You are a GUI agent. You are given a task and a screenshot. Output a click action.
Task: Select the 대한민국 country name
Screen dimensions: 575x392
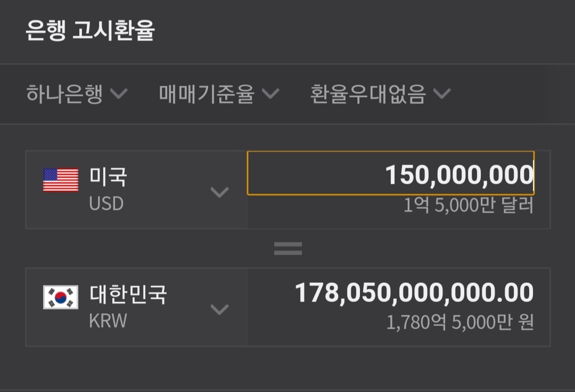pyautogui.click(x=128, y=294)
